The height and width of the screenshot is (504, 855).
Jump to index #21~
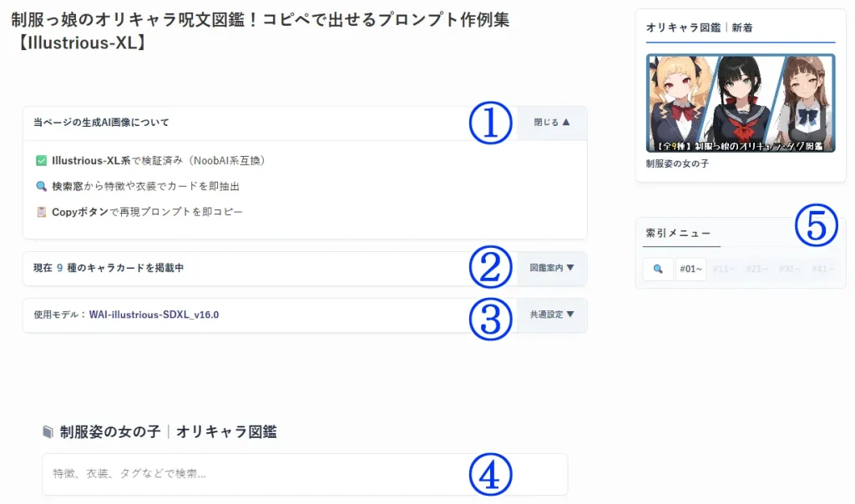pos(756,270)
